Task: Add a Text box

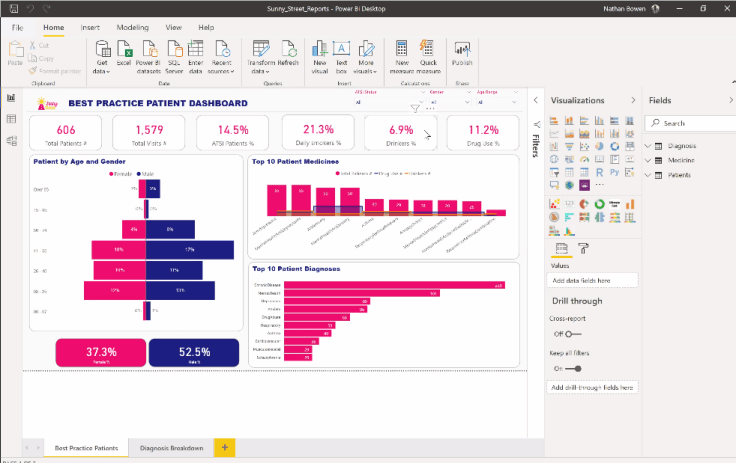Action: click(x=341, y=55)
